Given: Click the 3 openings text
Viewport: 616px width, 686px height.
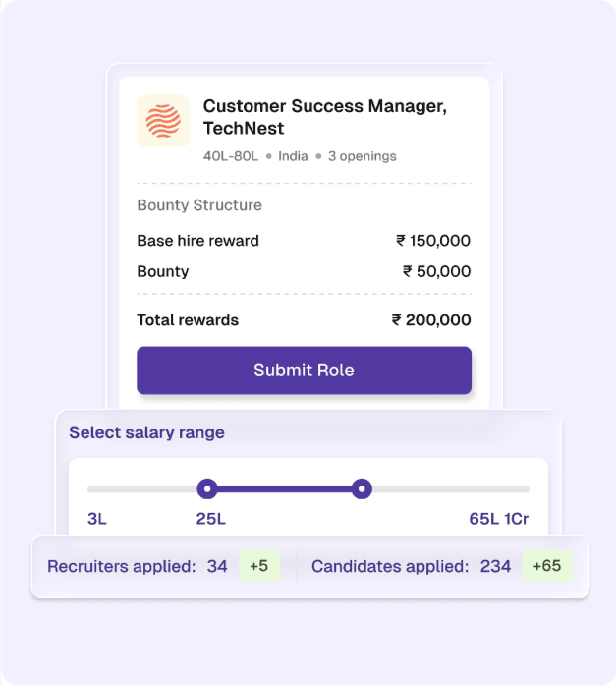Looking at the screenshot, I should [363, 156].
